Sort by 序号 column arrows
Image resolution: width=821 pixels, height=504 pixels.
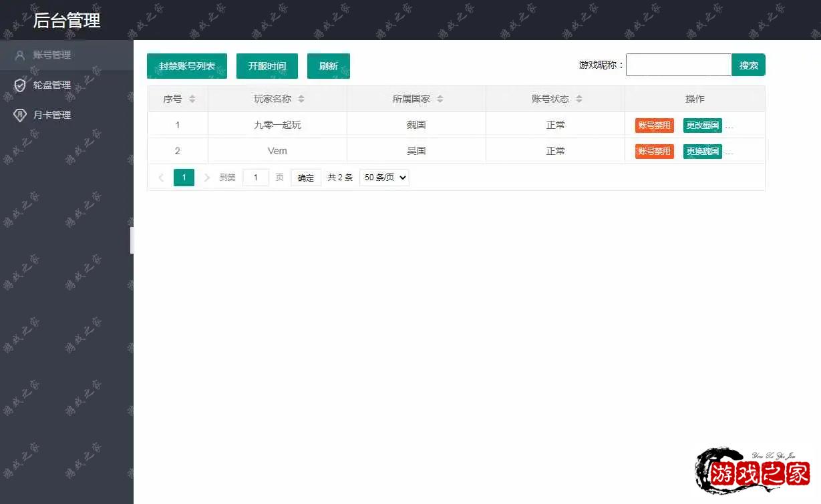192,99
